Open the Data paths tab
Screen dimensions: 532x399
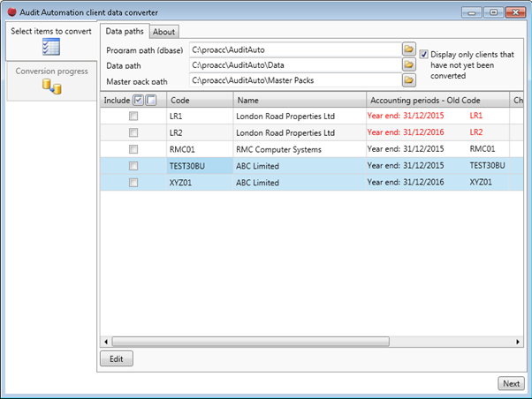[125, 31]
